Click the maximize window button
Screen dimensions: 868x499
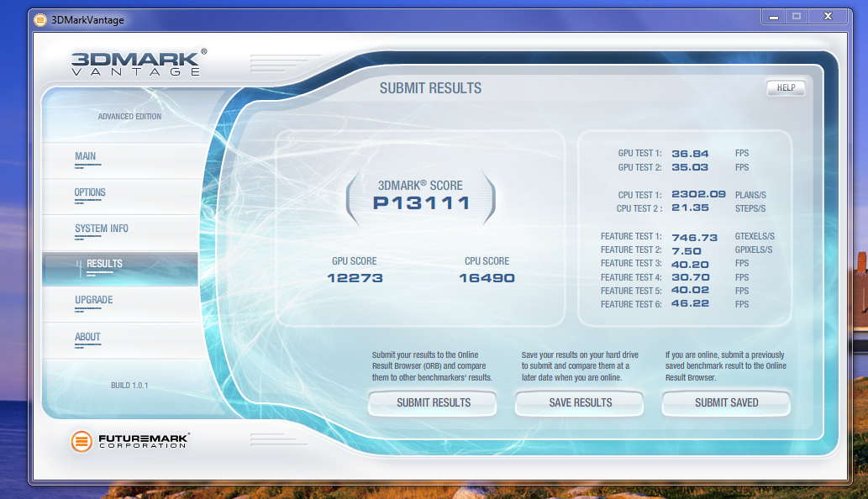click(797, 17)
